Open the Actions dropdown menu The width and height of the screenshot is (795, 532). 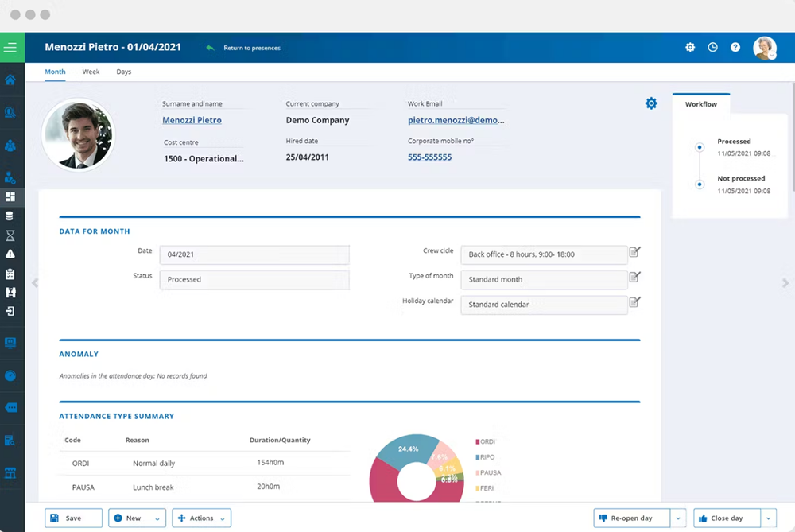point(201,518)
